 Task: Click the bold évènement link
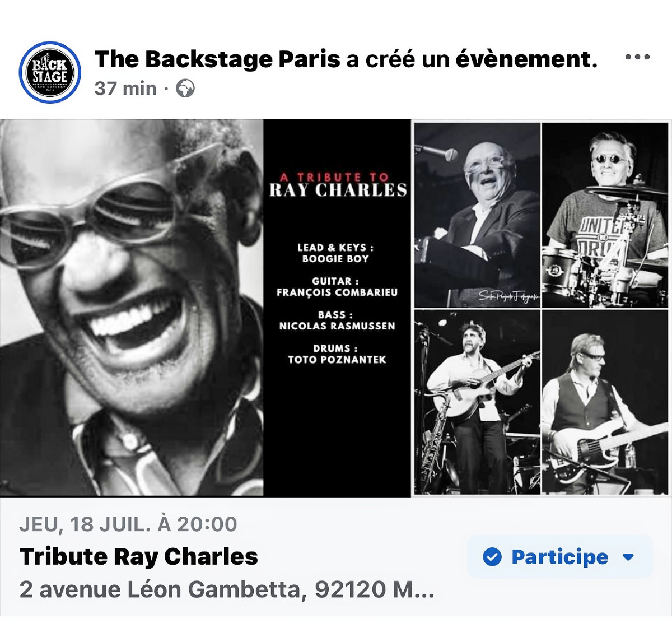526,59
